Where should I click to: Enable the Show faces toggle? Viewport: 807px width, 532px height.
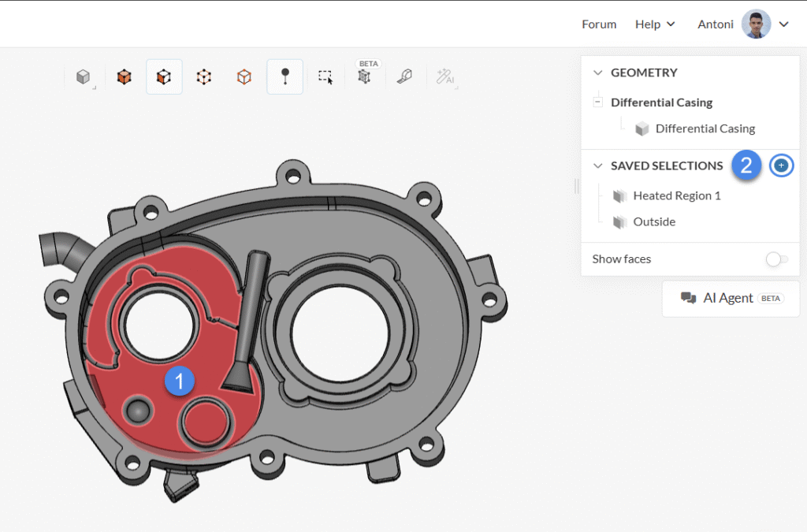[x=777, y=259]
